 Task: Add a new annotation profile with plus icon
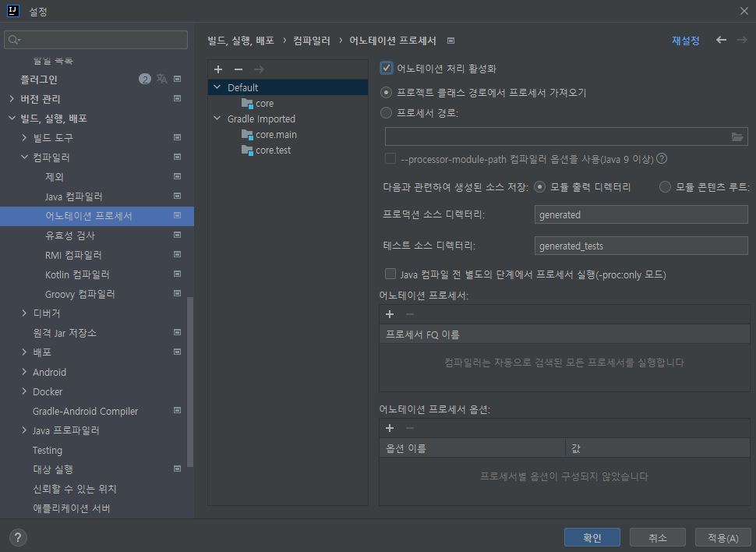pos(218,69)
